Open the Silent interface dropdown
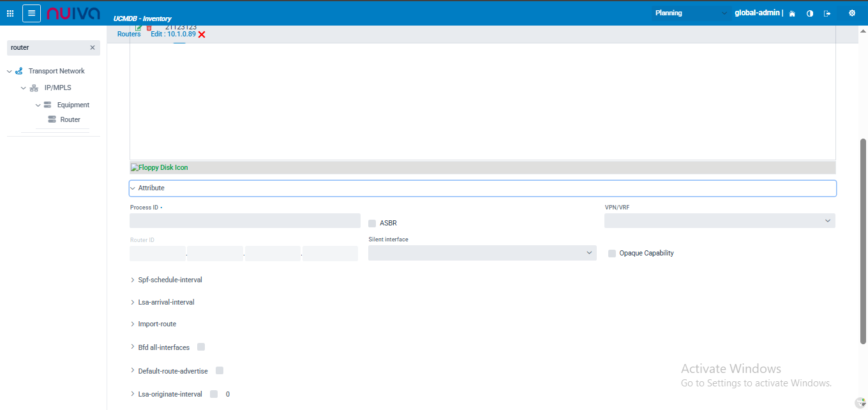868x410 pixels. coord(482,253)
